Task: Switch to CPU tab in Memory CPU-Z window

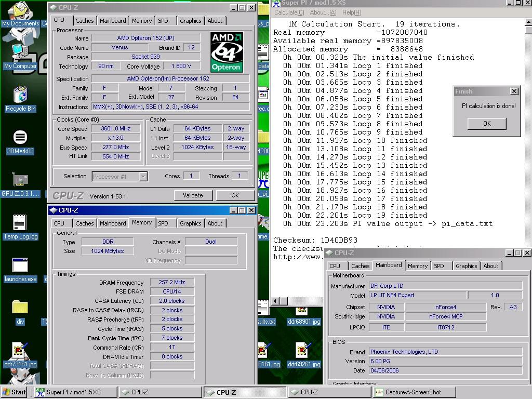Action: pyautogui.click(x=59, y=223)
